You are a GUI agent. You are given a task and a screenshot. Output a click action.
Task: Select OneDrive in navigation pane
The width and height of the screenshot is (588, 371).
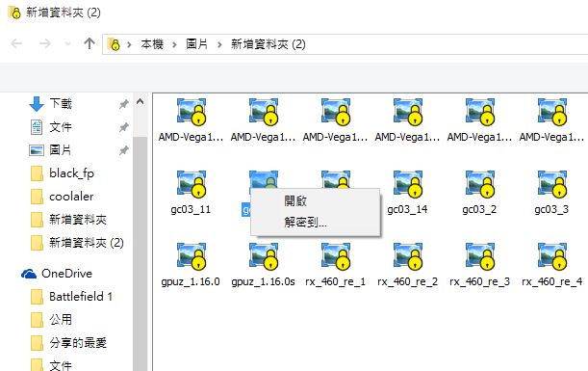[66, 274]
